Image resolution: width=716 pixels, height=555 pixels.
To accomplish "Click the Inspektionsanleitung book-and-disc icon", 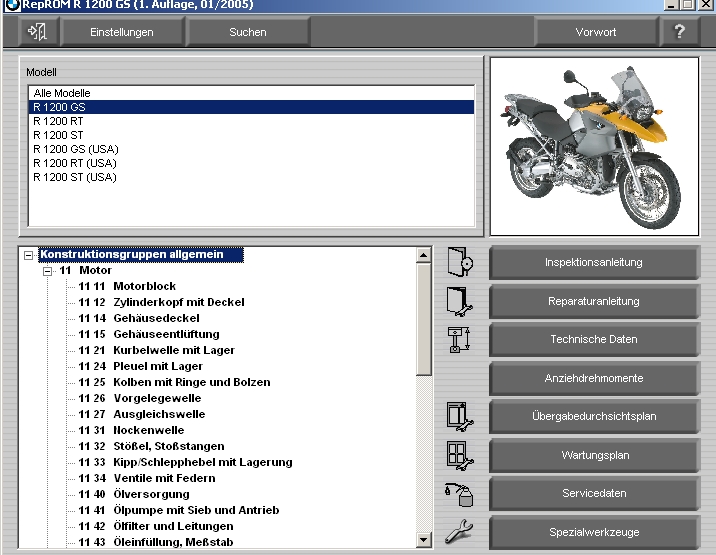I will coord(460,262).
